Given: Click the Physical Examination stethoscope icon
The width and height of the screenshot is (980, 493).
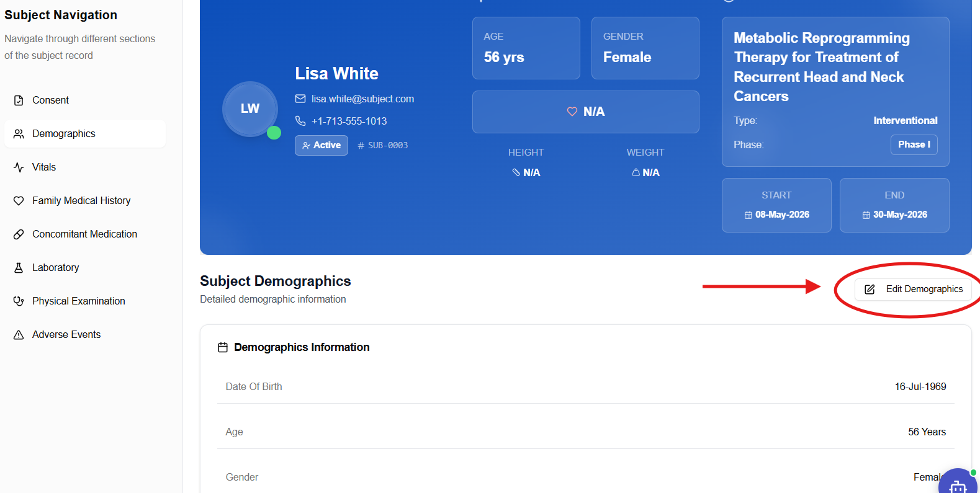Looking at the screenshot, I should pyautogui.click(x=19, y=301).
